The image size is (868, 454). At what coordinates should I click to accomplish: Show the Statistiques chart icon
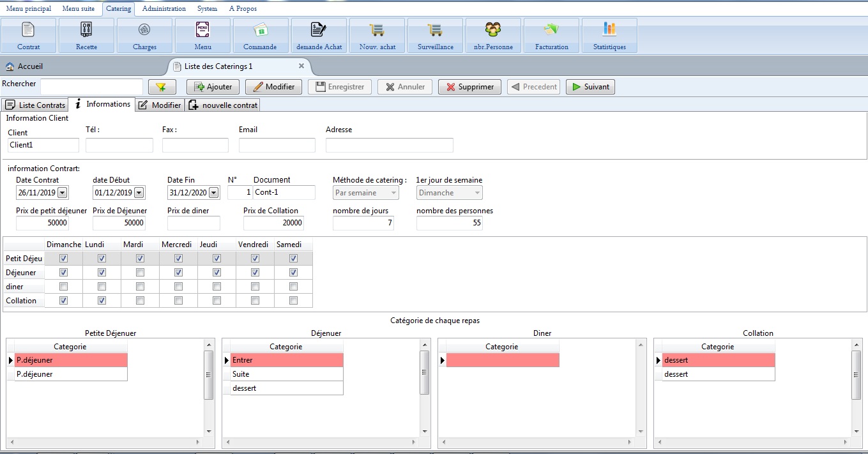[609, 30]
